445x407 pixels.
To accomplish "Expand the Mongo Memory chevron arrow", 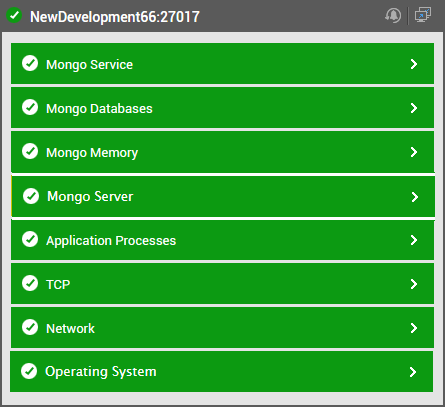I will [414, 152].
